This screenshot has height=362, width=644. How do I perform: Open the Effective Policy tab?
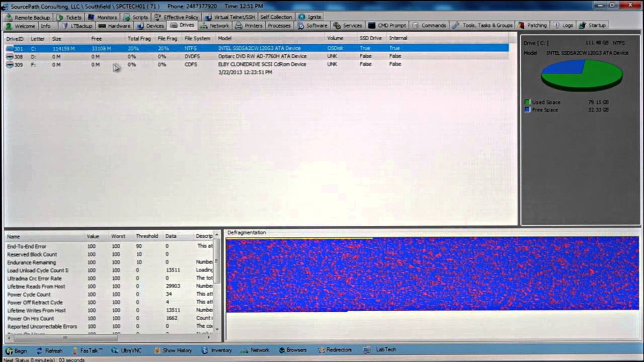177,17
